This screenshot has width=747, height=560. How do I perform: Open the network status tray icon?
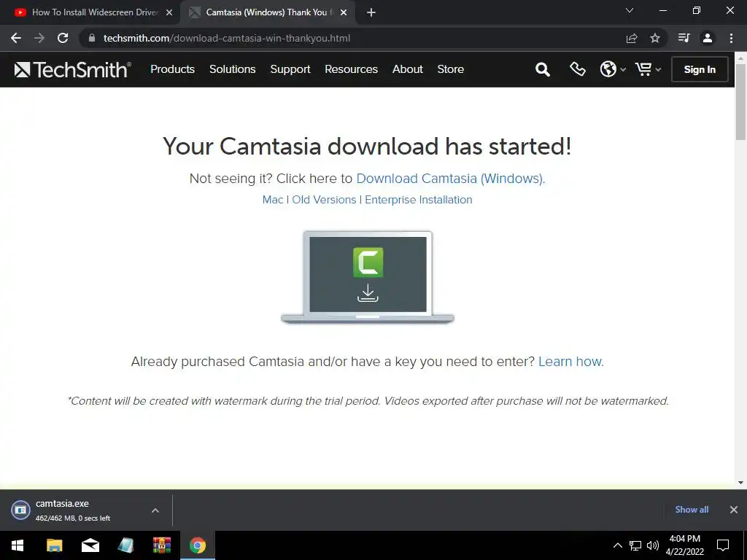pyautogui.click(x=635, y=545)
